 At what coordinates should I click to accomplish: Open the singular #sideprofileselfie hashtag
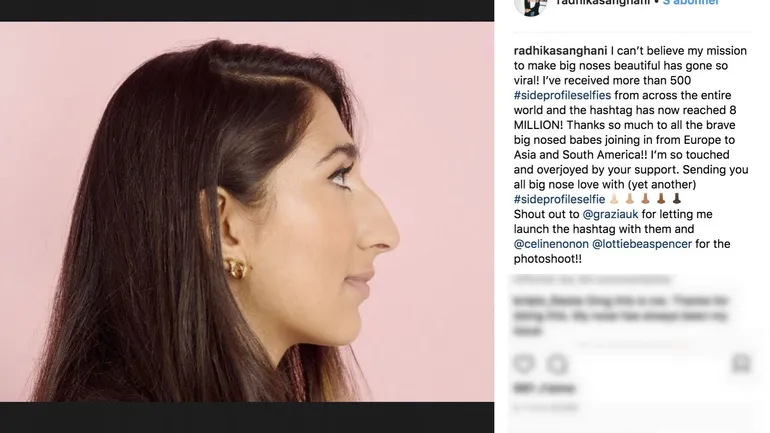[x=559, y=199]
